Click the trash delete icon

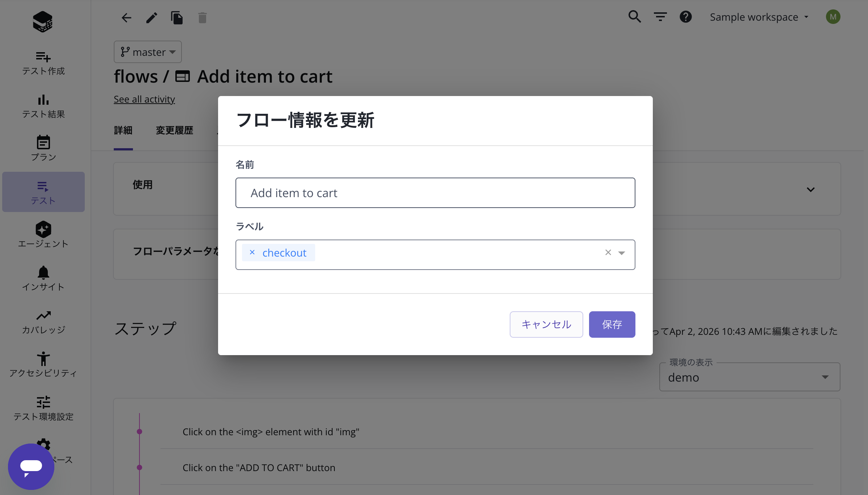click(203, 17)
